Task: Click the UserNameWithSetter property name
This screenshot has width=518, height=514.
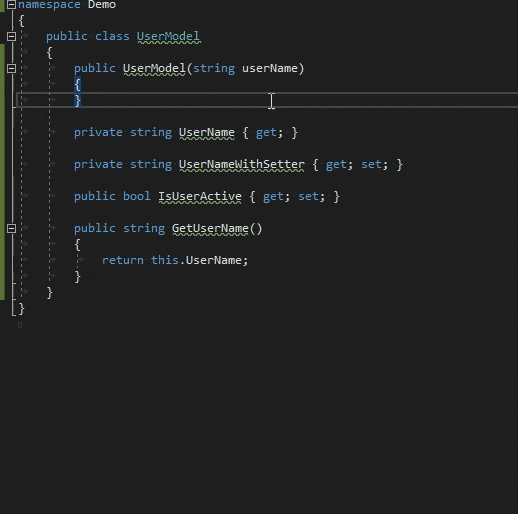Action: (x=242, y=164)
